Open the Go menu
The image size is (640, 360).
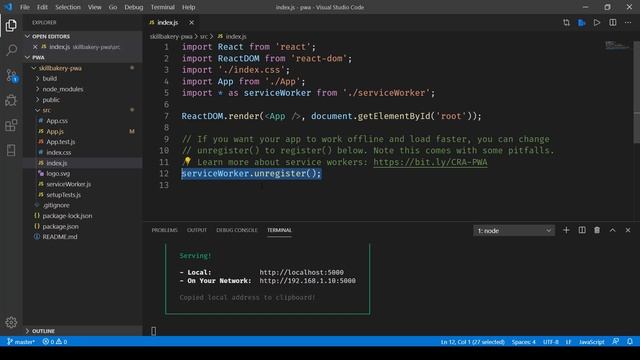click(x=113, y=7)
